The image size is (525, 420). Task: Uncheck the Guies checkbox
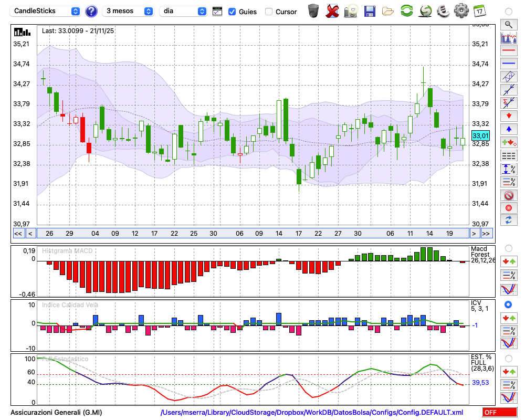232,12
